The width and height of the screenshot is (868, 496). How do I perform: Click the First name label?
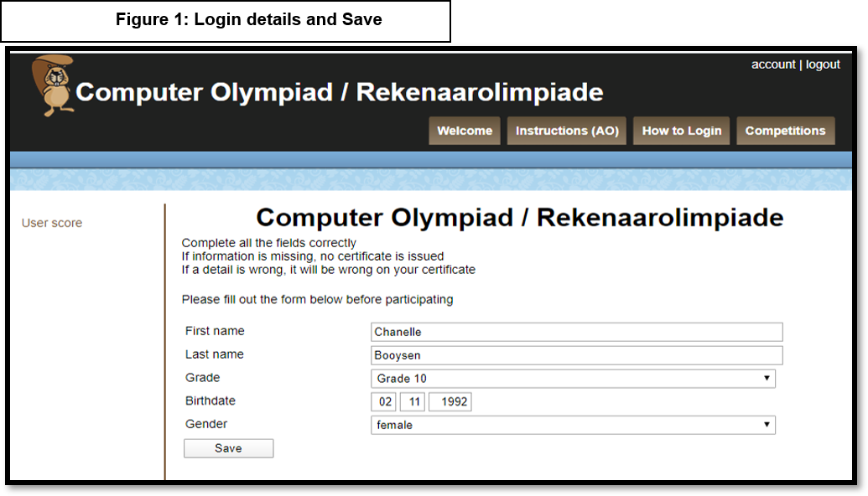coord(215,331)
